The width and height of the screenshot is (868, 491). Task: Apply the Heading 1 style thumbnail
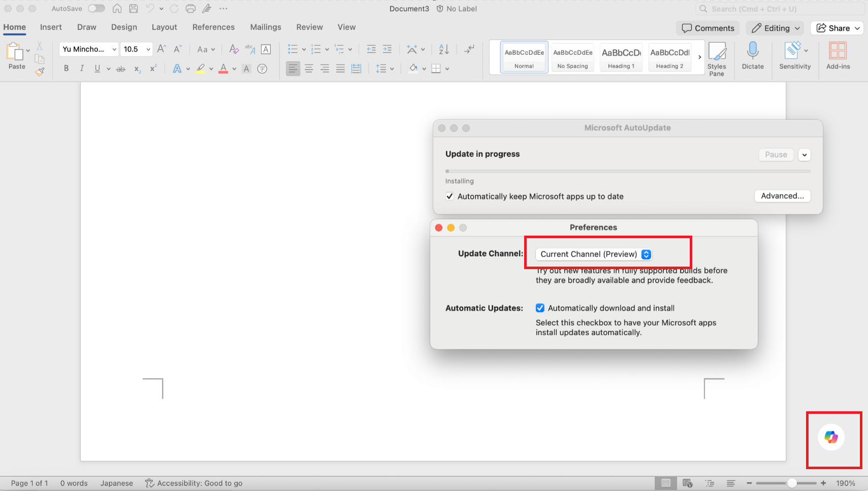click(621, 57)
